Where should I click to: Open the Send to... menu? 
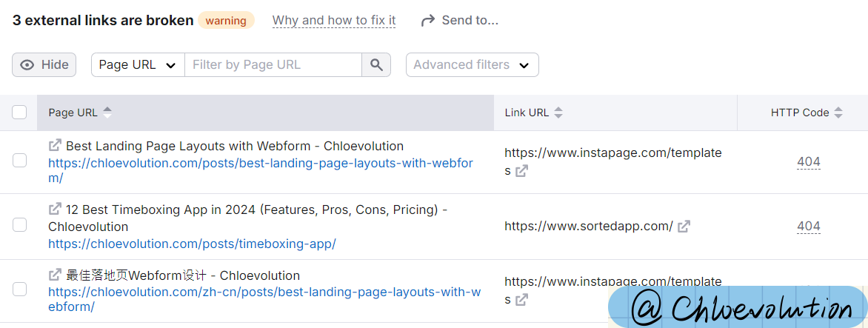(x=459, y=21)
